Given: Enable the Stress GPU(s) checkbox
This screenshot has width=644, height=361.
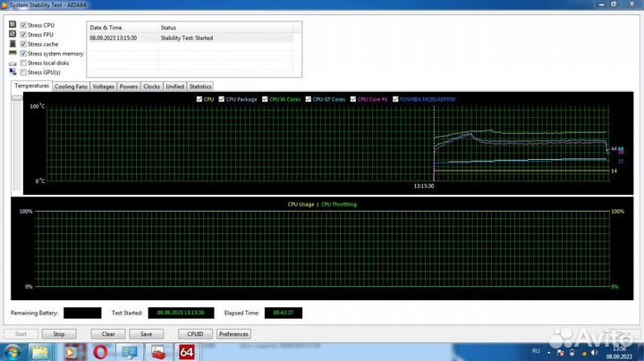Looking at the screenshot, I should (x=23, y=72).
